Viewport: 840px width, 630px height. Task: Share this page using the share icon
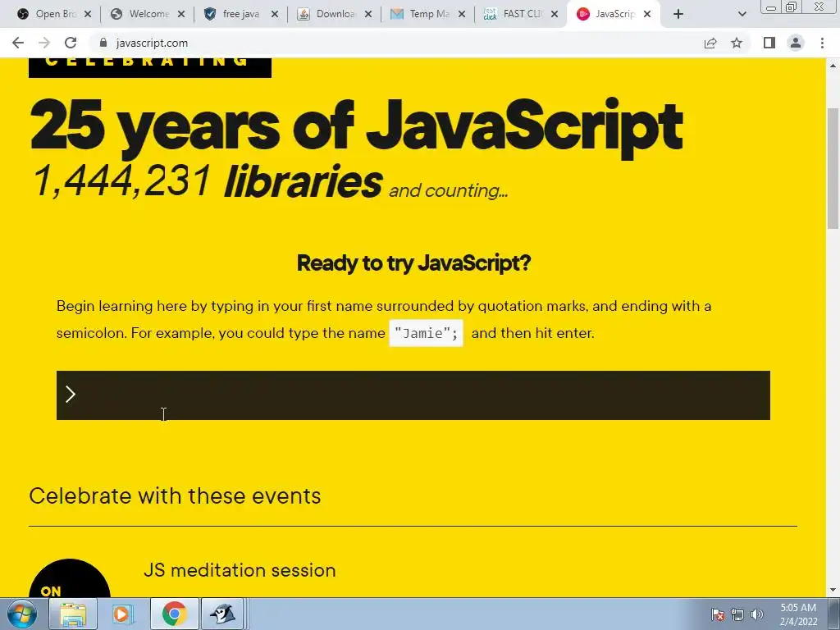[x=710, y=43]
